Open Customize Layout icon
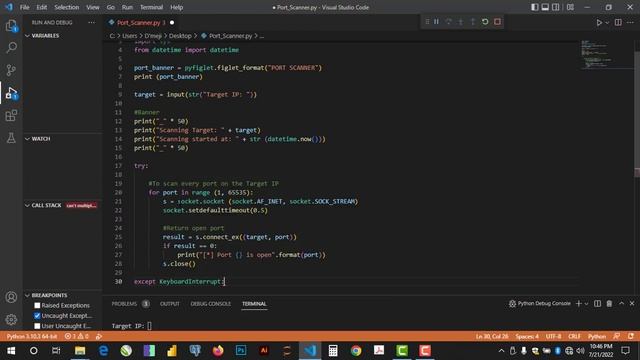640x360 pixels. pos(570,7)
